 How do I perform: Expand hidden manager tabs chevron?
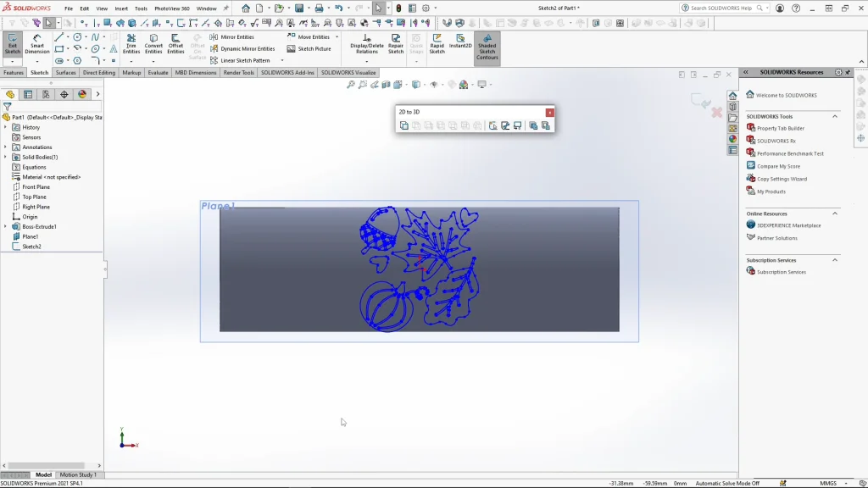coord(97,95)
